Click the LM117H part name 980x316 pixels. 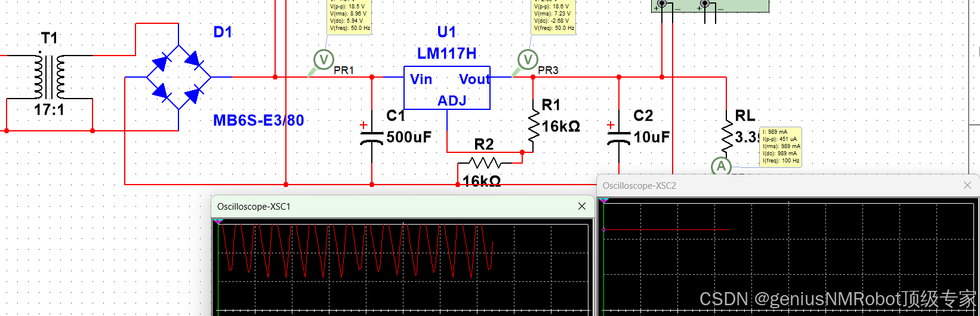[x=446, y=54]
